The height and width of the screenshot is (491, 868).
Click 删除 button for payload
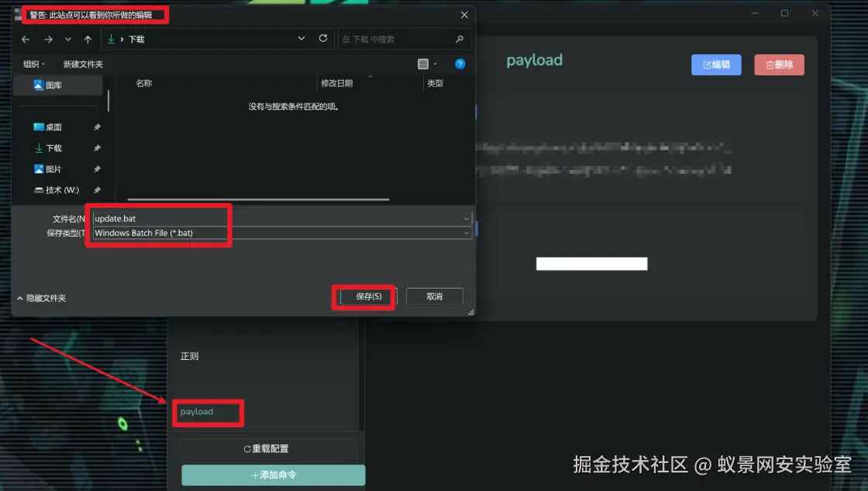tap(780, 65)
